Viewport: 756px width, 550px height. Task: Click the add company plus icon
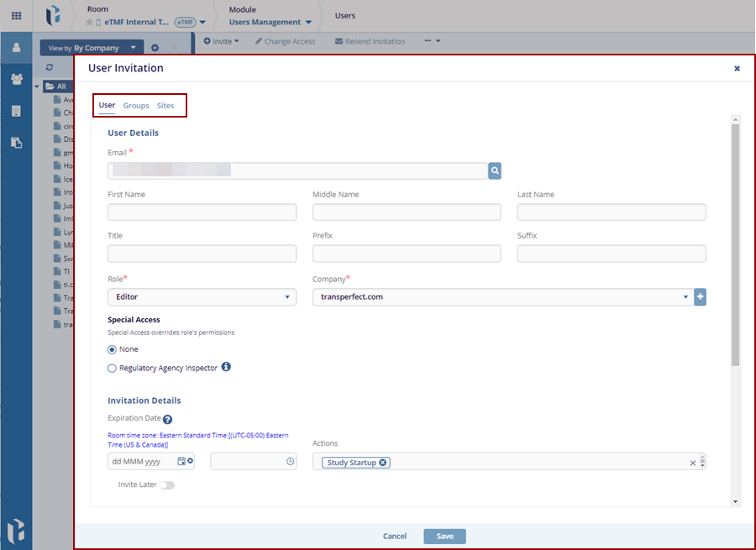point(700,296)
